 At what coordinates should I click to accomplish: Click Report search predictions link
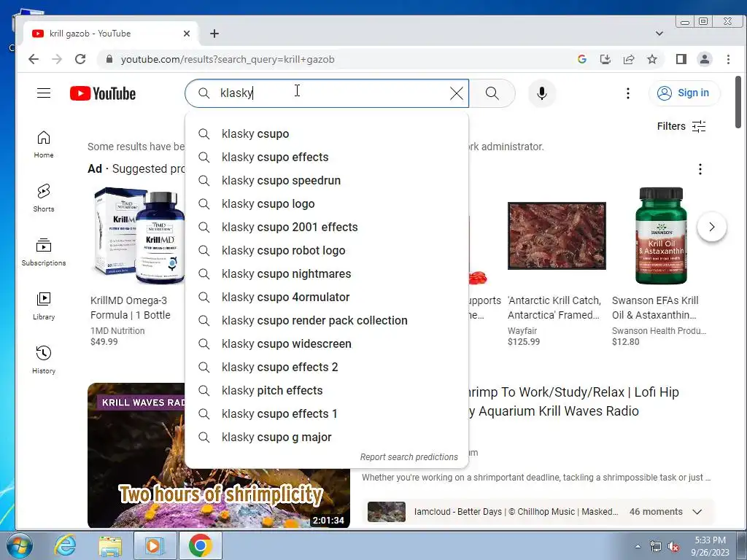coord(409,457)
